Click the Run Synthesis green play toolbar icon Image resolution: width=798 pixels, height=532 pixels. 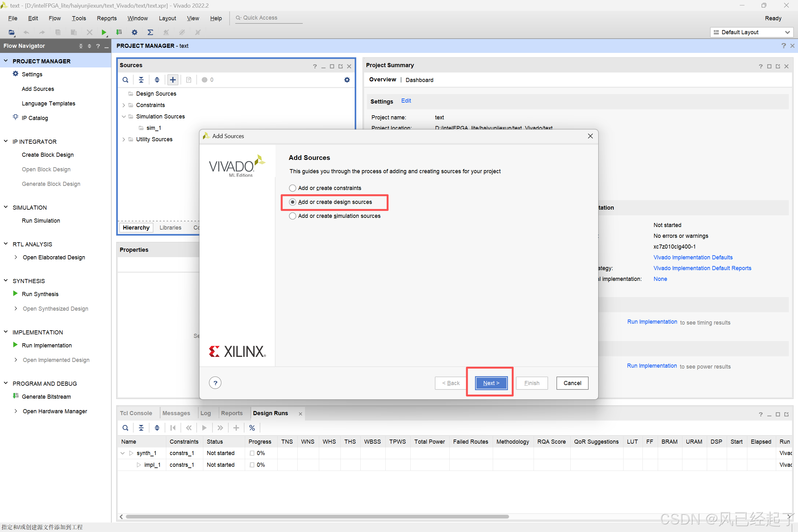pos(104,32)
